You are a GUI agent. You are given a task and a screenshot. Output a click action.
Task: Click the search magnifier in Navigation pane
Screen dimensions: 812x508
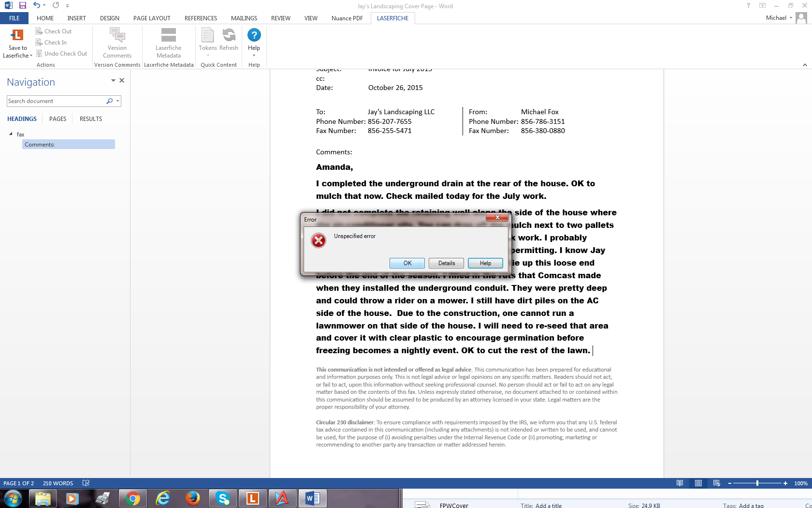coord(109,101)
